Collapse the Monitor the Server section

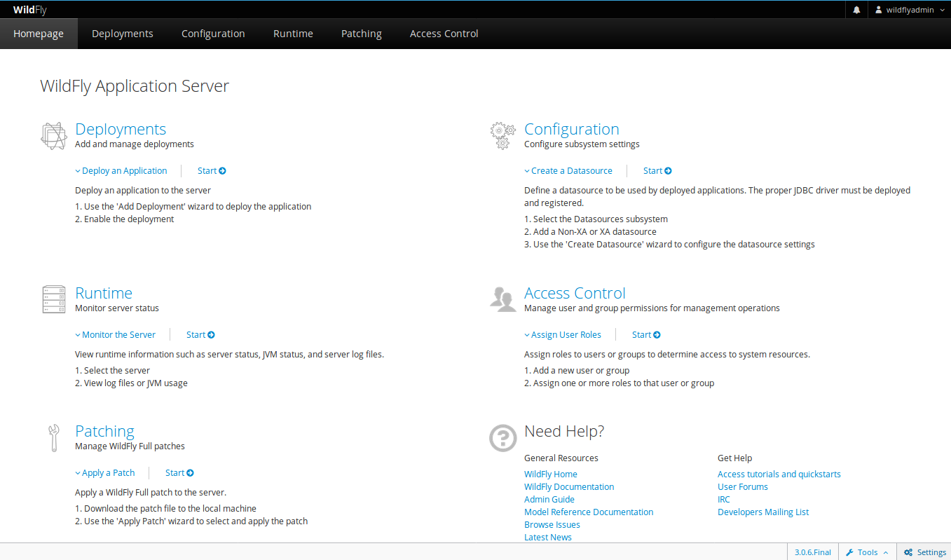pos(116,334)
